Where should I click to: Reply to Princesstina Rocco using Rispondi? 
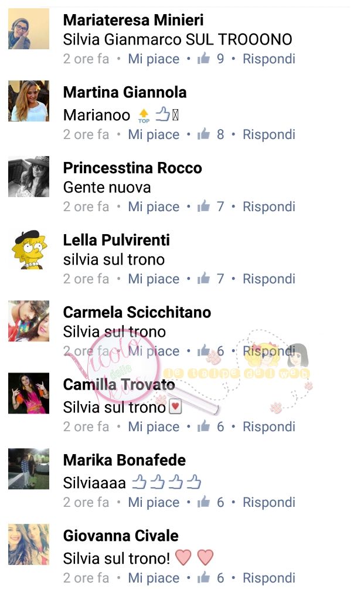pos(268,207)
